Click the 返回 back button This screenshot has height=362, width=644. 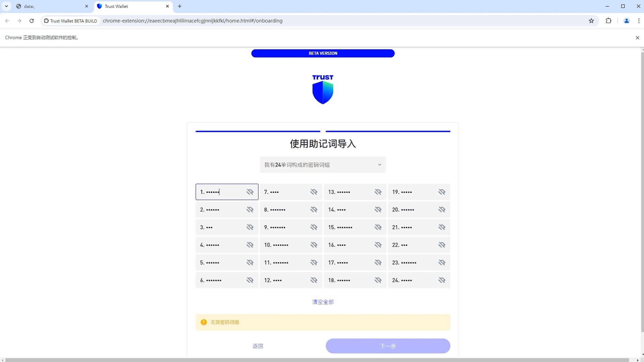coord(258,346)
